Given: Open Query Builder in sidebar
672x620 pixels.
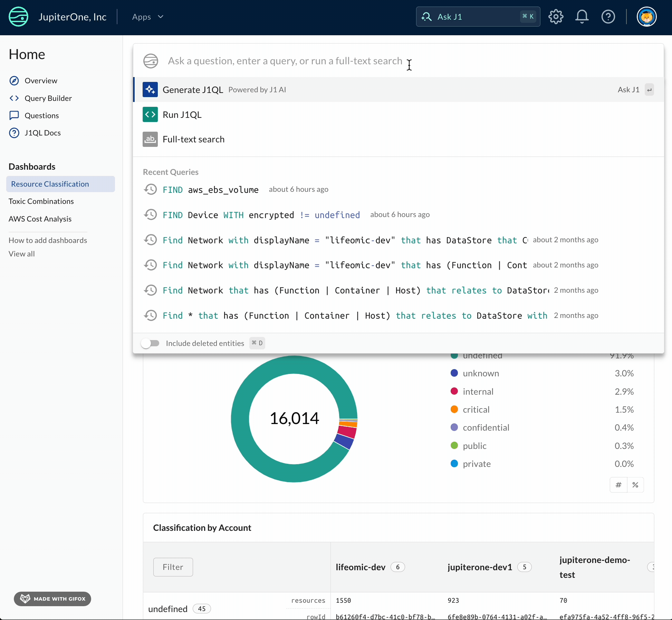Looking at the screenshot, I should pyautogui.click(x=48, y=98).
